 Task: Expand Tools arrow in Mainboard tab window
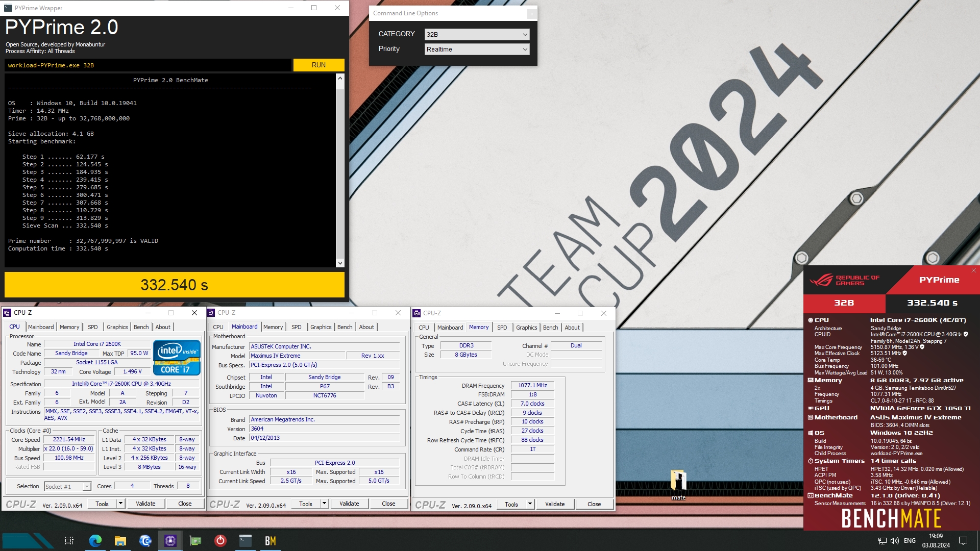click(x=324, y=504)
